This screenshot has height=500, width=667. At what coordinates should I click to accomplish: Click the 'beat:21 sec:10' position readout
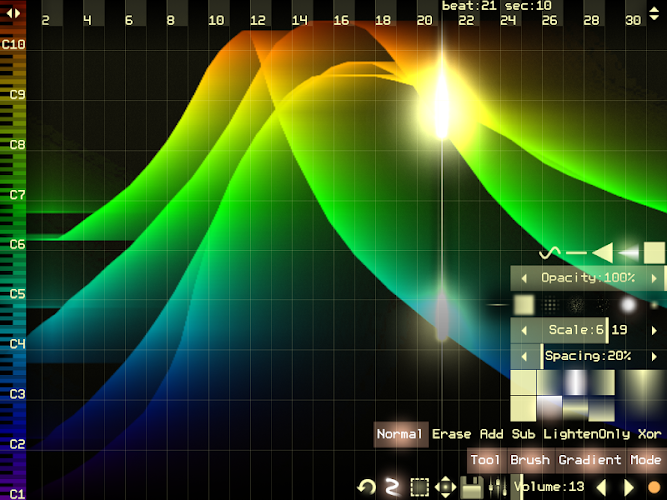tap(496, 6)
